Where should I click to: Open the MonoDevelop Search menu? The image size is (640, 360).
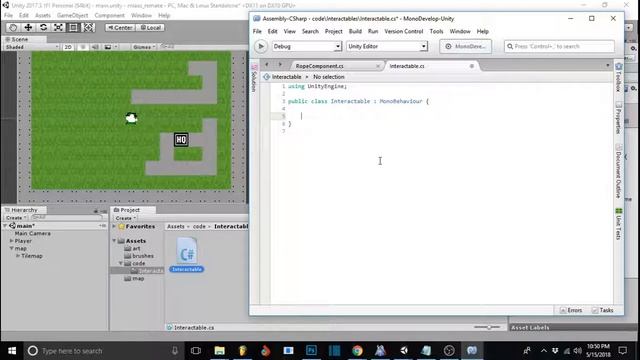tap(310, 31)
